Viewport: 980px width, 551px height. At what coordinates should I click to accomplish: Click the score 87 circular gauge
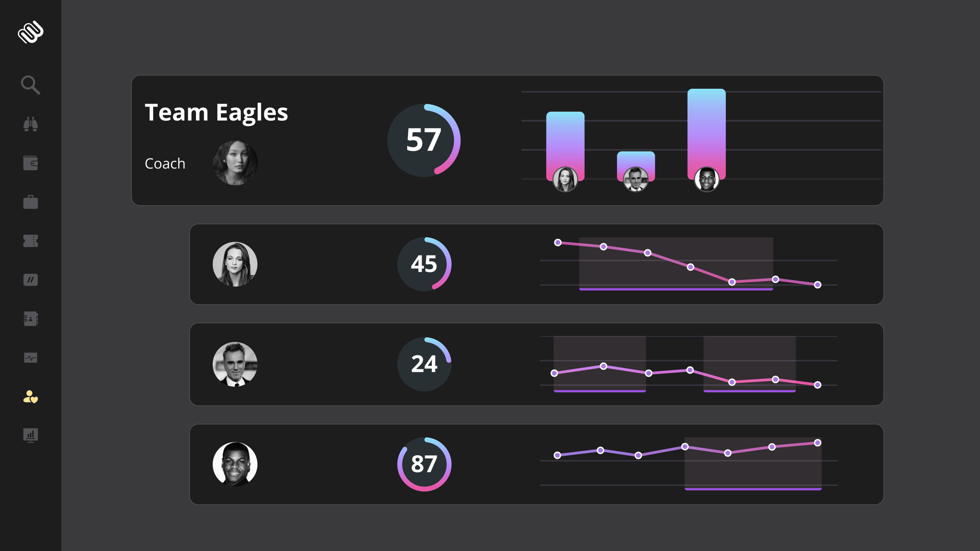click(424, 464)
